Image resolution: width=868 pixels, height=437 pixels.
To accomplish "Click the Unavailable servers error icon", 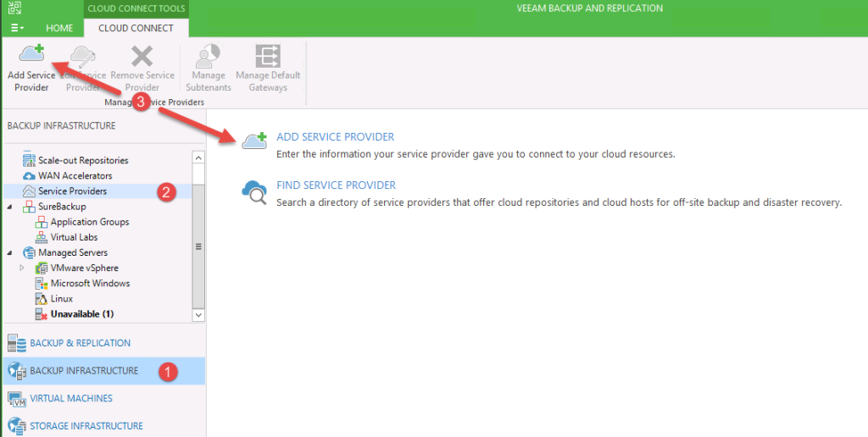I will click(42, 314).
